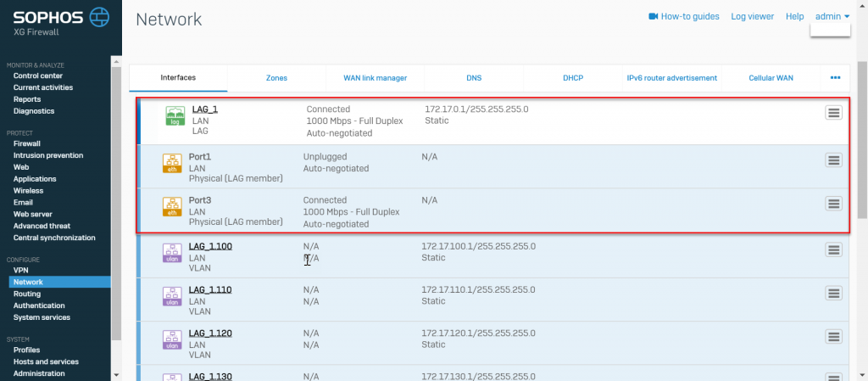This screenshot has width=868, height=381.
Task: Open System services in the sidebar
Action: 42,317
